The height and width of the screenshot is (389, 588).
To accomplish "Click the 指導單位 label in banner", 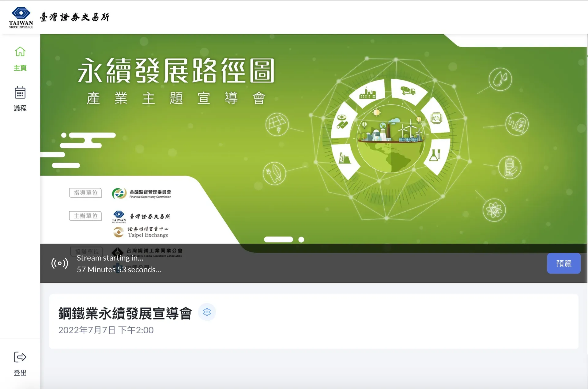I will point(85,193).
